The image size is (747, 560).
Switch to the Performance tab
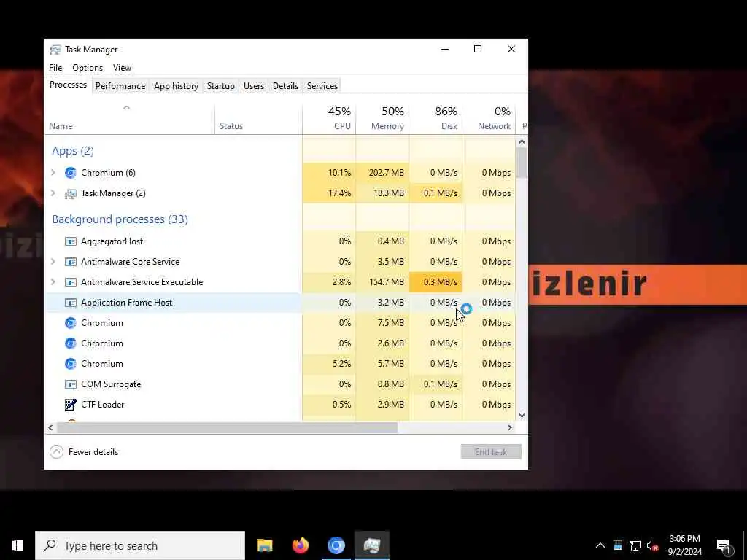[x=120, y=86]
